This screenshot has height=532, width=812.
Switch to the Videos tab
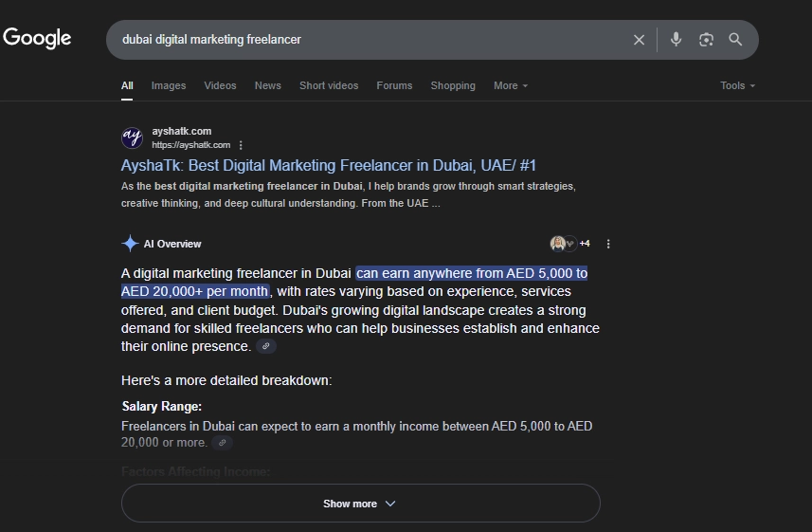click(x=220, y=85)
